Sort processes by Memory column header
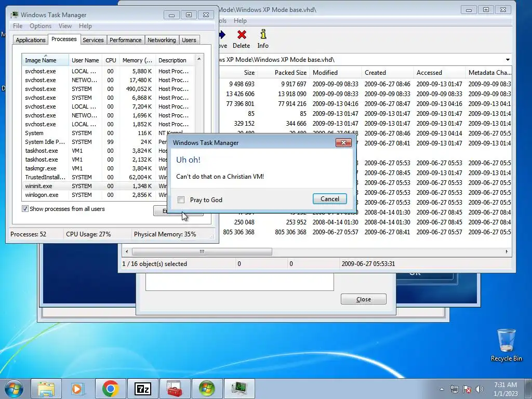This screenshot has width=532, height=399. 137,60
